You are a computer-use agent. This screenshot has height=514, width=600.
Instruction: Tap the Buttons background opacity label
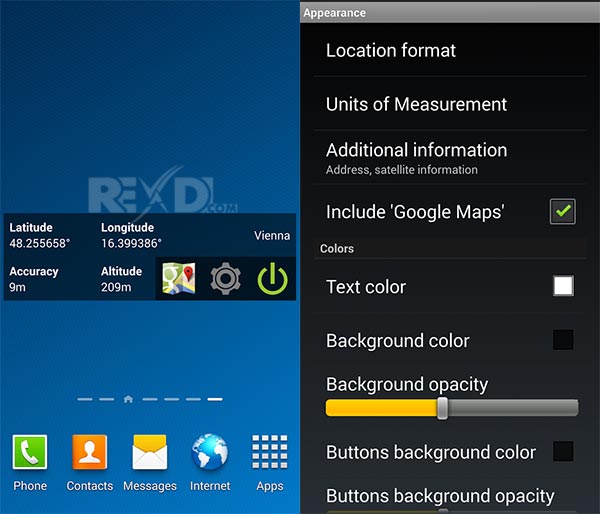coord(440,496)
